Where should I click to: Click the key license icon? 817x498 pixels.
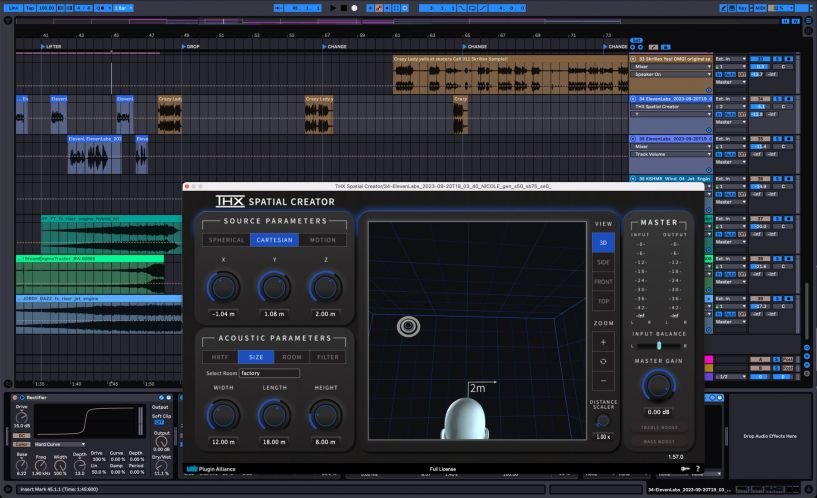684,468
